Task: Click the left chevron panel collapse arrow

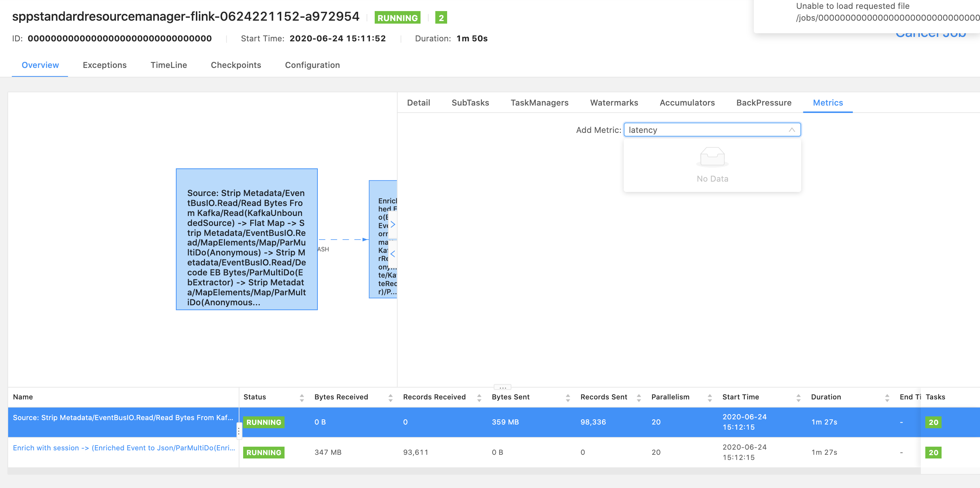Action: point(392,254)
